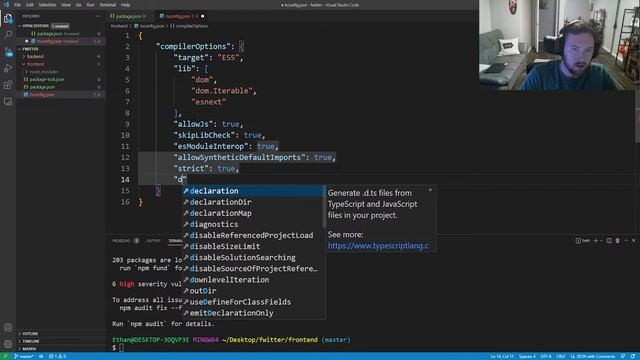Select the downlevelIteration suggestion
Screen dimensions: 640x360
pos(252,280)
